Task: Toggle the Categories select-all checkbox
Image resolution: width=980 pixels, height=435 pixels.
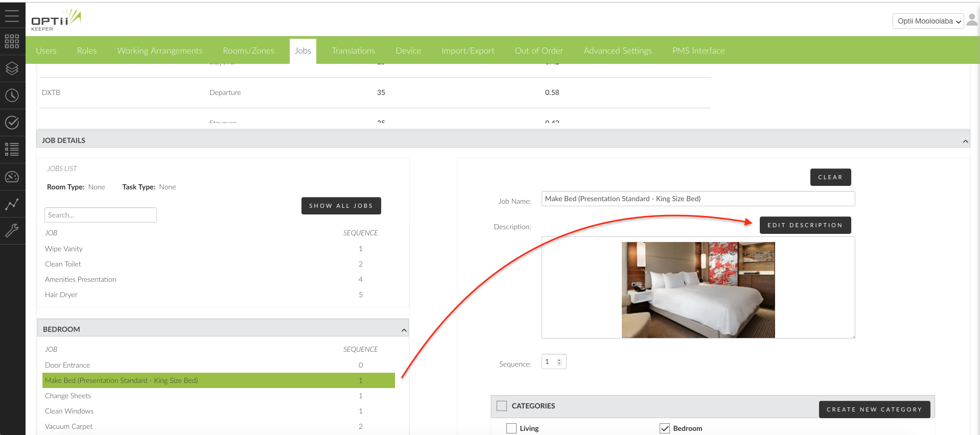Action: [x=502, y=406]
